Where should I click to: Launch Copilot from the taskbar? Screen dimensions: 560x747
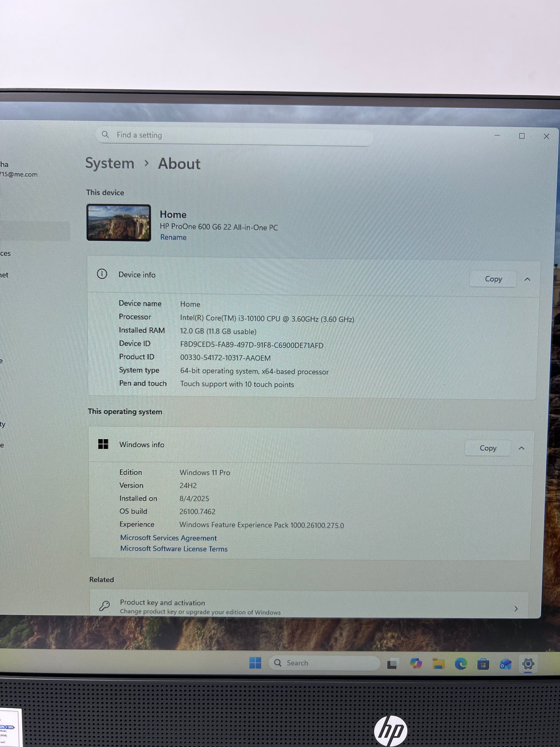click(x=416, y=664)
